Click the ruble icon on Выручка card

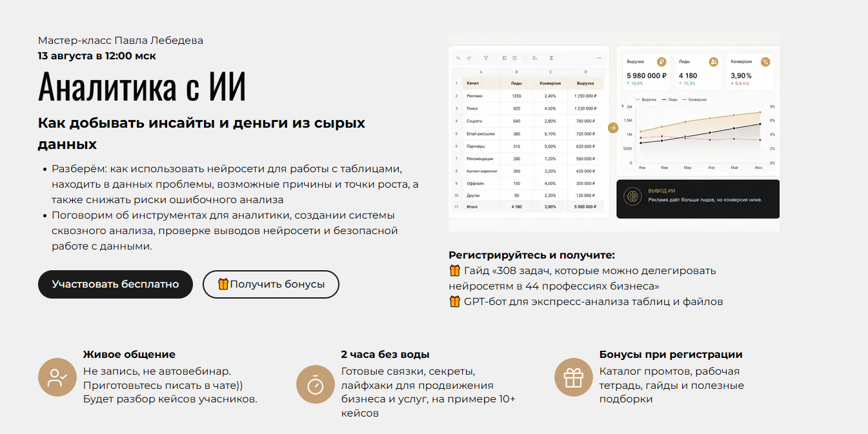(661, 62)
